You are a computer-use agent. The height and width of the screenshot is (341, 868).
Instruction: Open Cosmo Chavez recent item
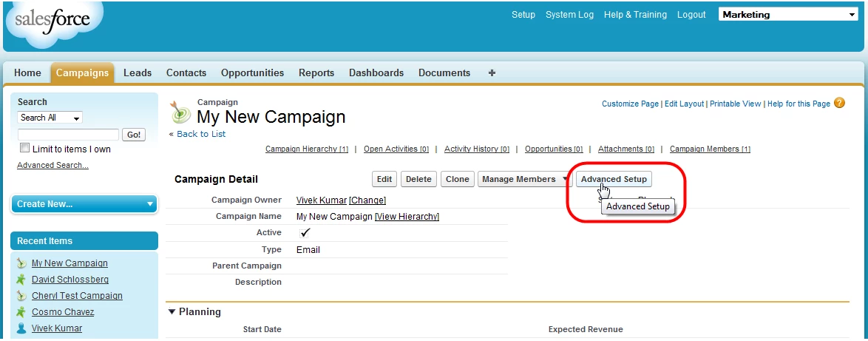tap(63, 311)
